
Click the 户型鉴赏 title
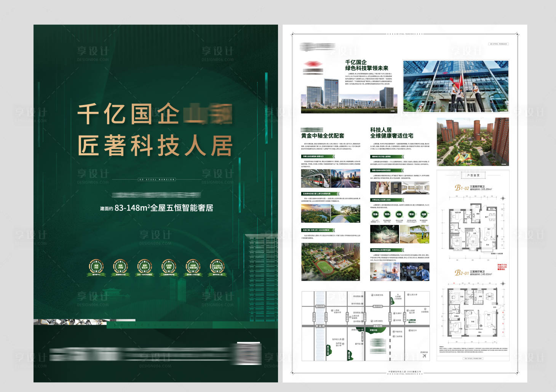(x=473, y=175)
